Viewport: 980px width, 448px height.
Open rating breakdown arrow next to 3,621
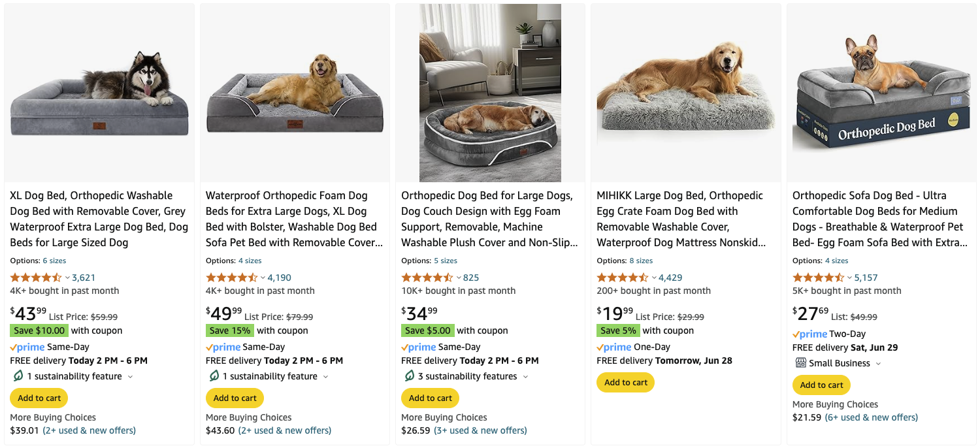click(x=67, y=278)
